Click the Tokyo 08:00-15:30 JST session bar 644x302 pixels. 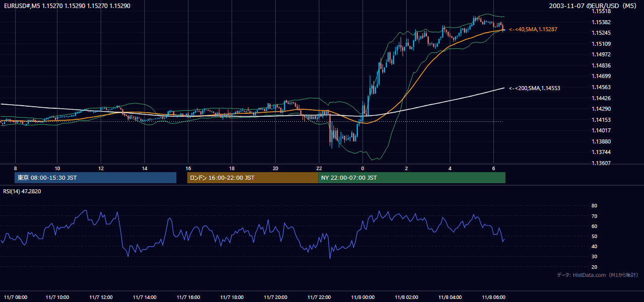(x=95, y=178)
